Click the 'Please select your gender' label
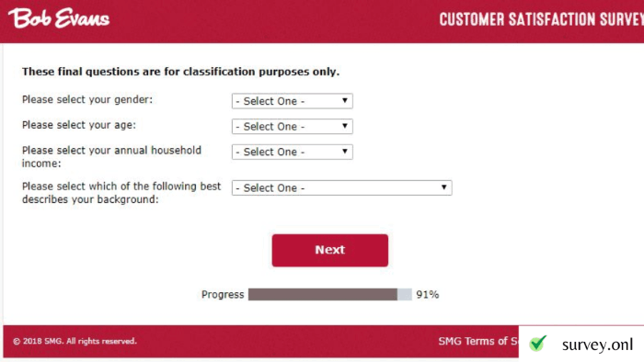 [87, 99]
